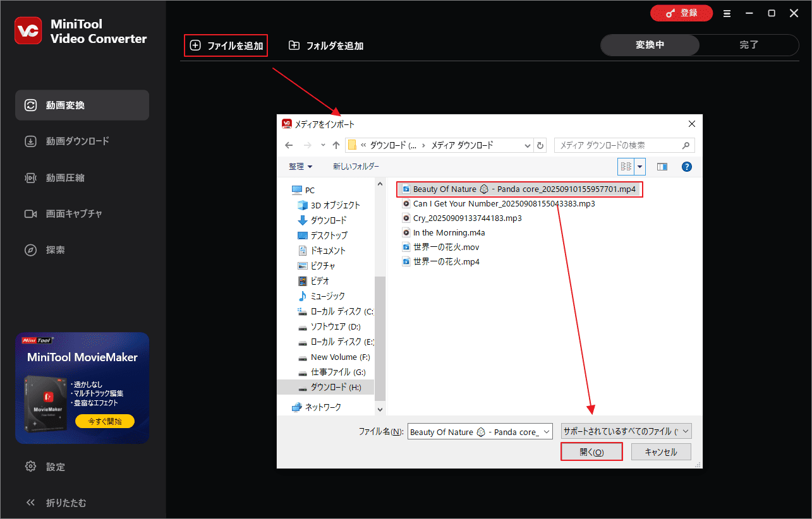The image size is (812, 519).
Task: Select ピクチャ in the tree
Action: tap(317, 266)
